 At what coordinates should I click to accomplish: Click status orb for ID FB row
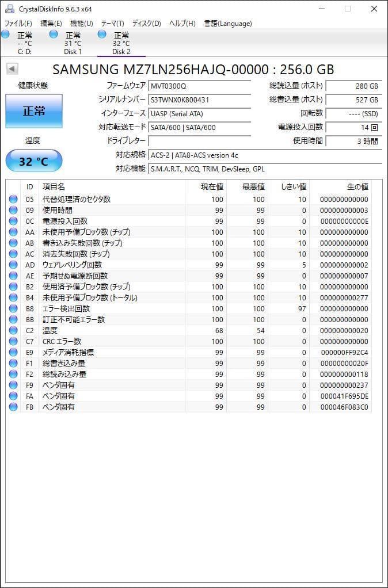(13, 407)
